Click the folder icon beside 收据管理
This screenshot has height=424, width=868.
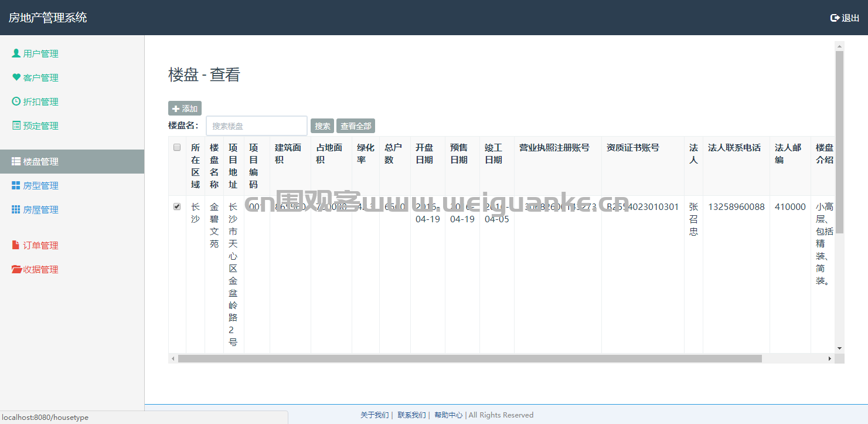click(17, 269)
